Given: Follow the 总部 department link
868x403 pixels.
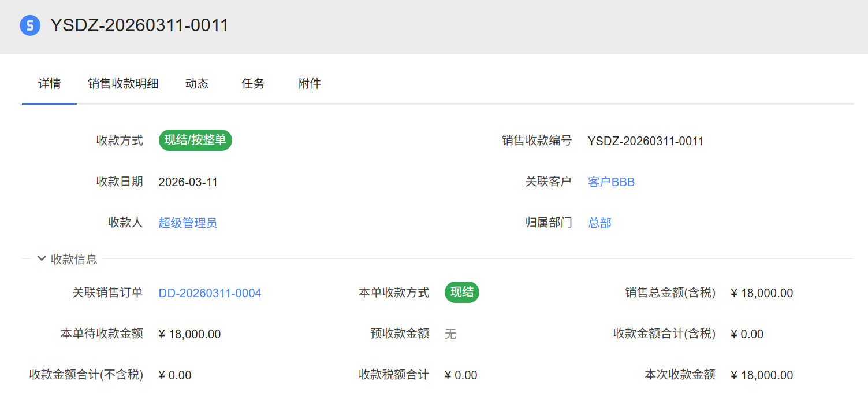Looking at the screenshot, I should 599,223.
